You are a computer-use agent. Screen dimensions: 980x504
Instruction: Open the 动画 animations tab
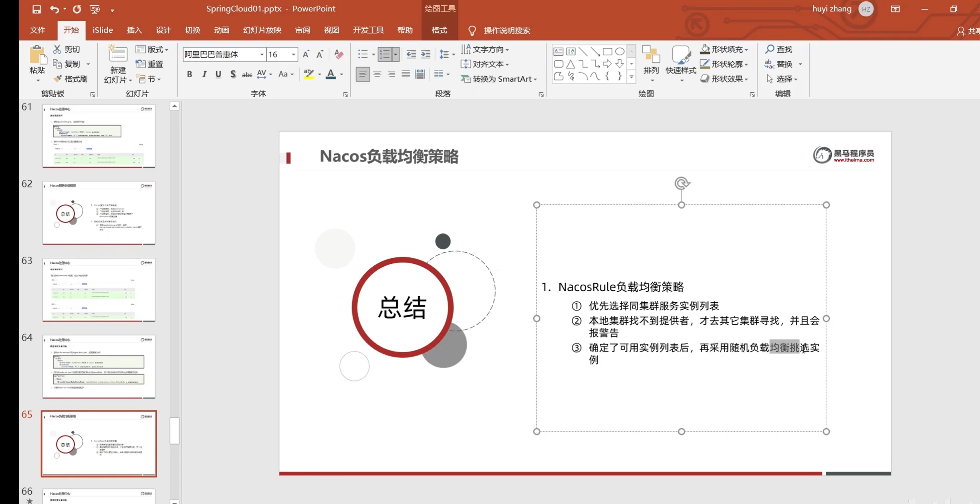[x=222, y=30]
